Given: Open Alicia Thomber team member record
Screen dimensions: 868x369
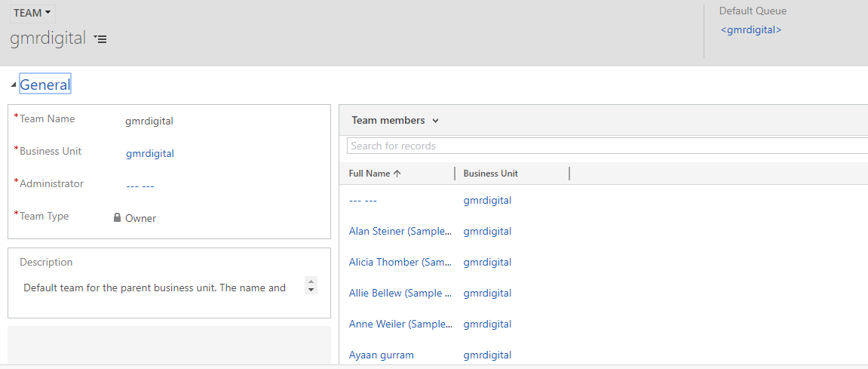Looking at the screenshot, I should [399, 263].
